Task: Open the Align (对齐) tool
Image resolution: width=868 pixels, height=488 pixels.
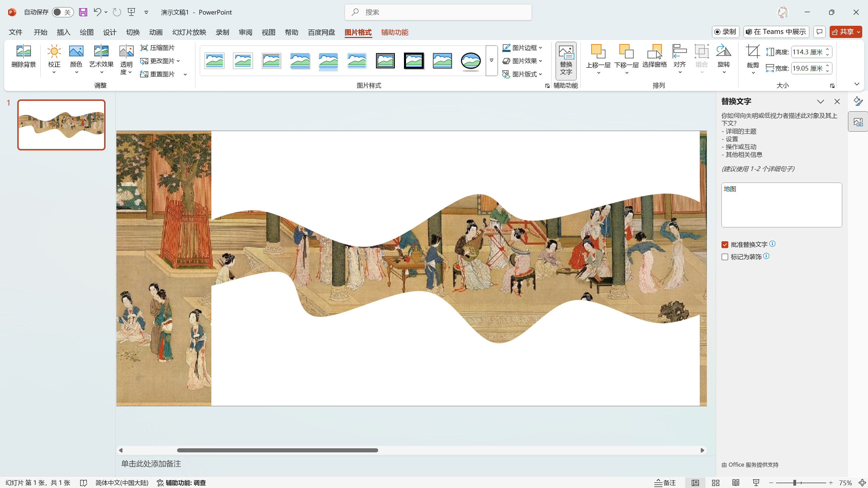Action: 679,59
